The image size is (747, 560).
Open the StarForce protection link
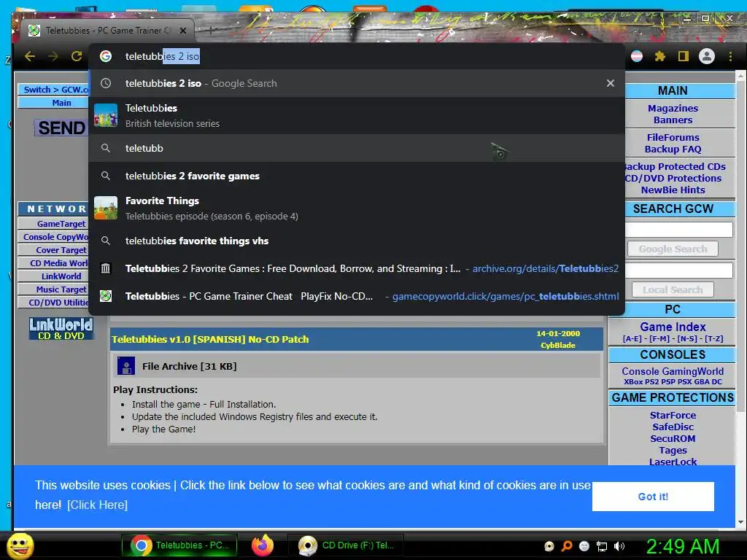click(x=673, y=415)
